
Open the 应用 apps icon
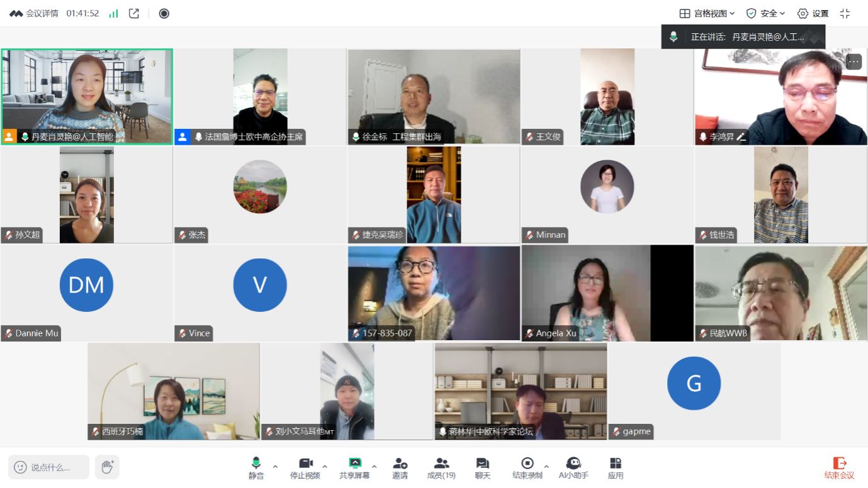click(616, 467)
